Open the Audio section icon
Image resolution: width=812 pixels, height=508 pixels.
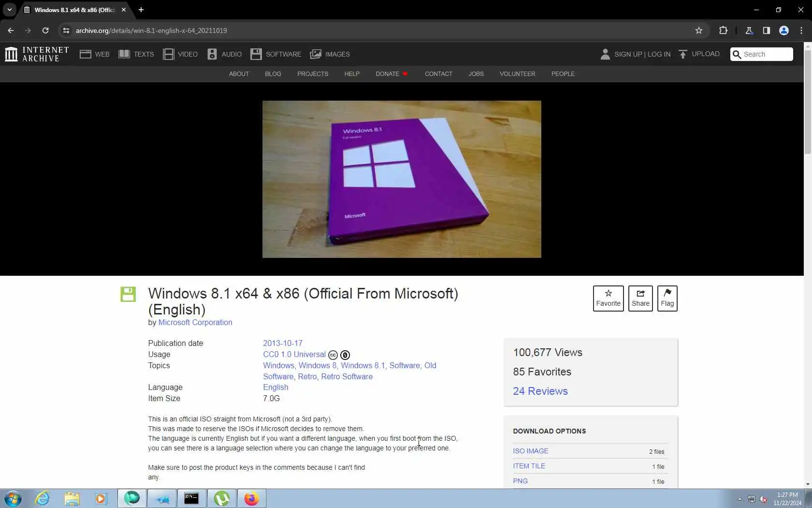click(x=212, y=54)
